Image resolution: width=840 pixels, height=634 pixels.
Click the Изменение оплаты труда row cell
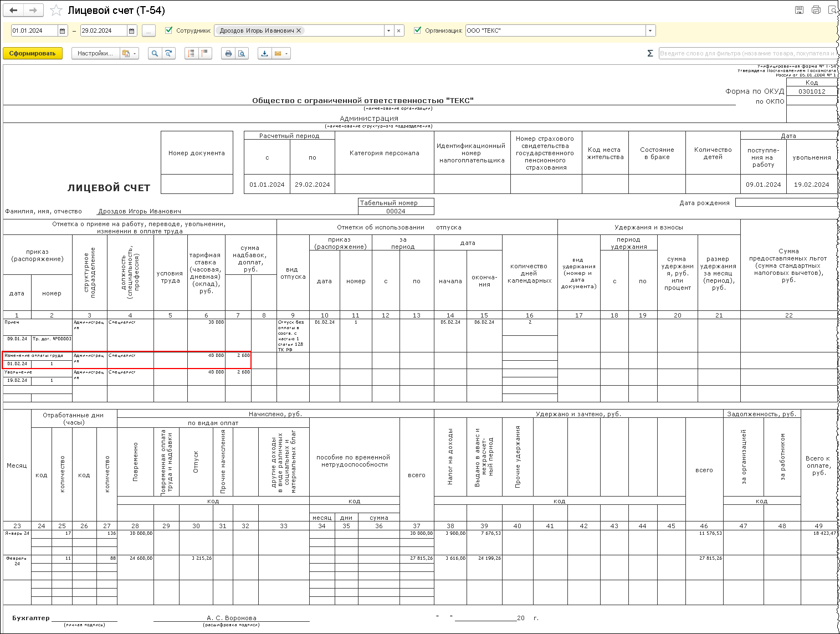pos(37,356)
